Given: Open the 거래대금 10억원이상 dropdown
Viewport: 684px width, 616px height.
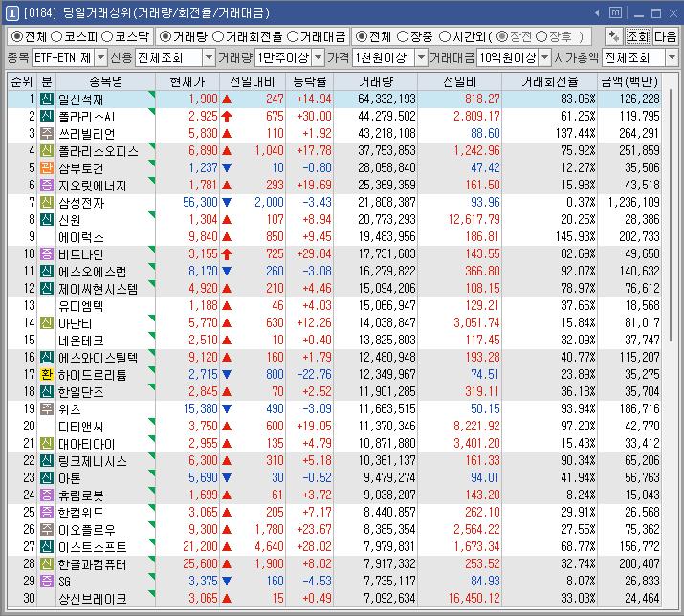Looking at the screenshot, I should point(545,57).
